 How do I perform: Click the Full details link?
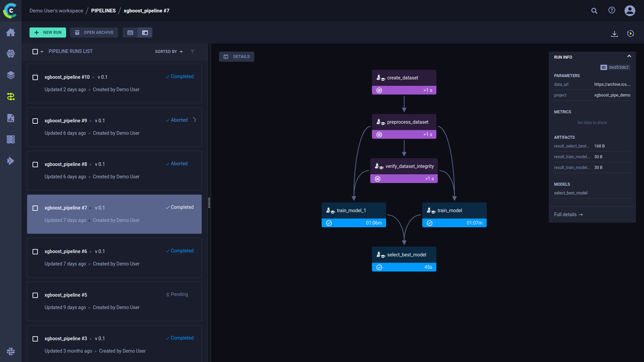(568, 215)
